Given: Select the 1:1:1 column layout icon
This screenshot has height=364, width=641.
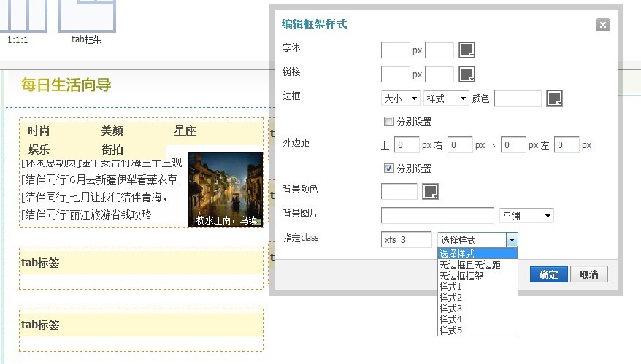Looking at the screenshot, I should [23, 15].
